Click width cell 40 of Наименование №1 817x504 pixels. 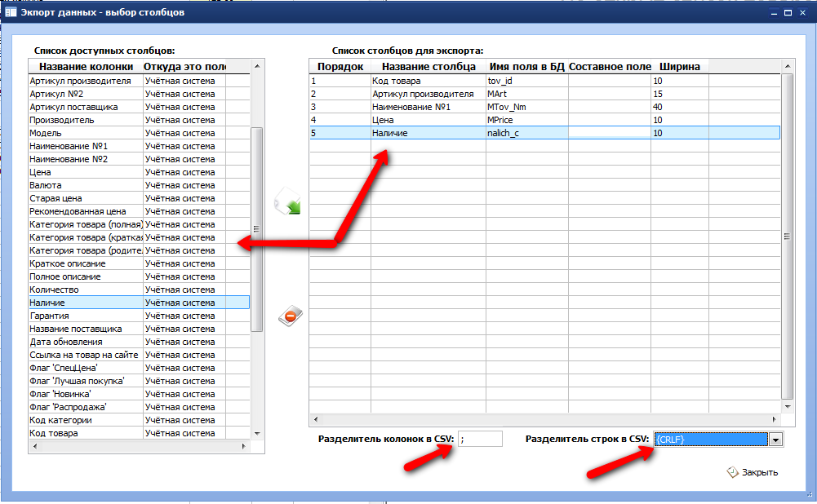[x=679, y=107]
